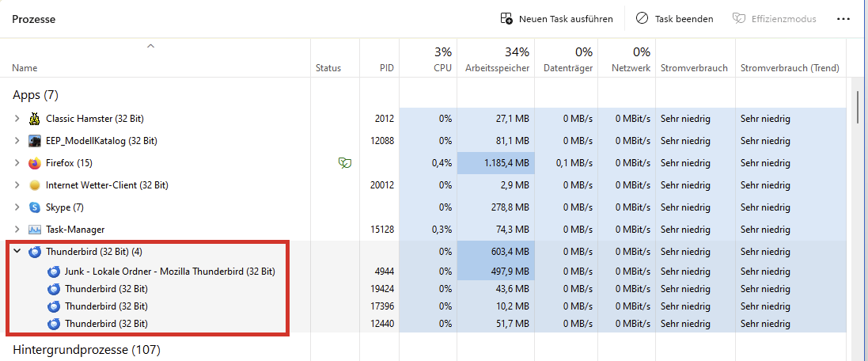
Task: Click the 0,1 MB/s disk value for Firefox
Action: click(574, 163)
